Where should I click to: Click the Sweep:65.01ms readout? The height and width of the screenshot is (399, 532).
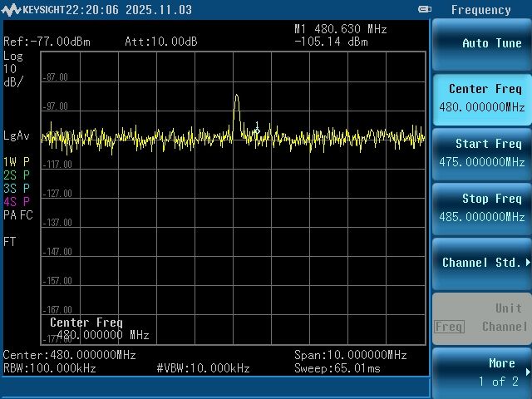[x=337, y=368]
